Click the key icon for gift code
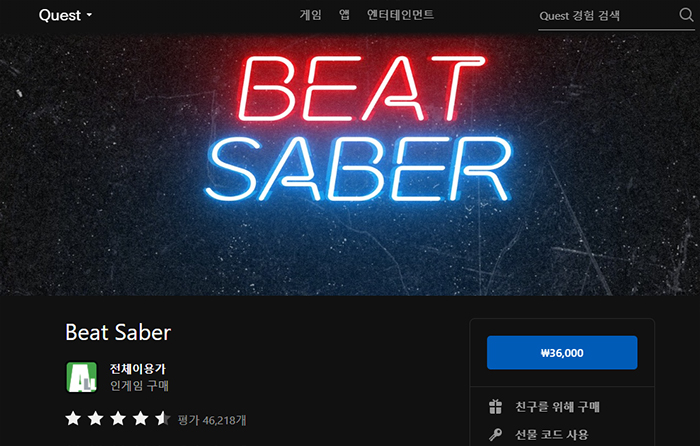The image size is (700, 446). 495,434
